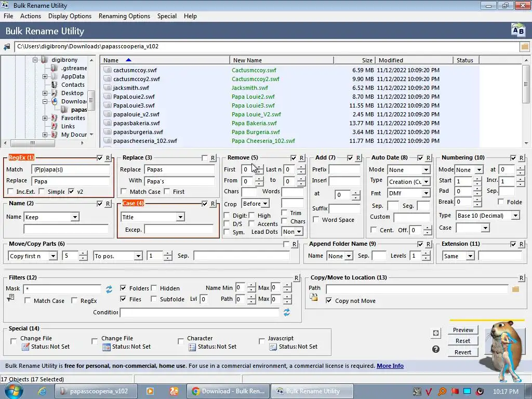The height and width of the screenshot is (399, 532).
Task: Enable Word Space checkbox in Add
Action: 316,220
